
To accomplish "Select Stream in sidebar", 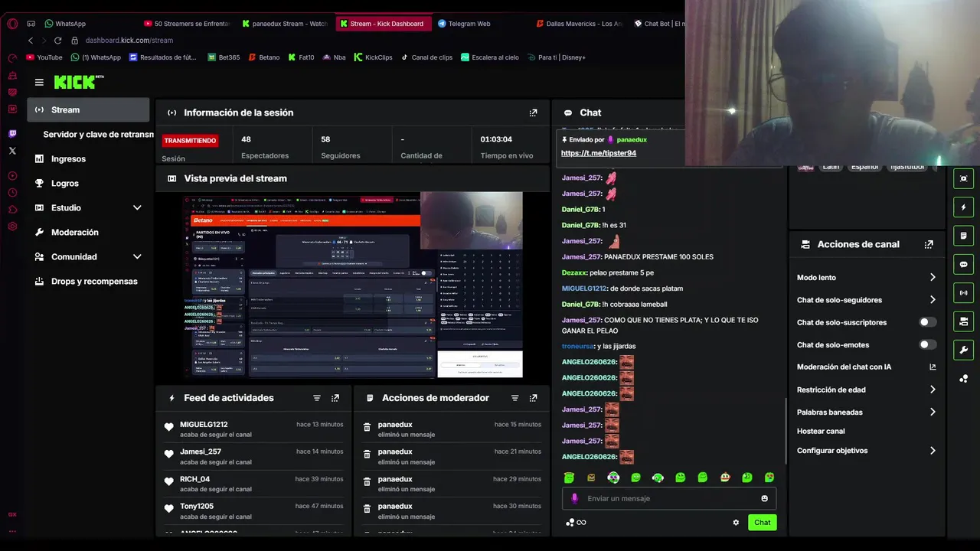I will pos(88,109).
